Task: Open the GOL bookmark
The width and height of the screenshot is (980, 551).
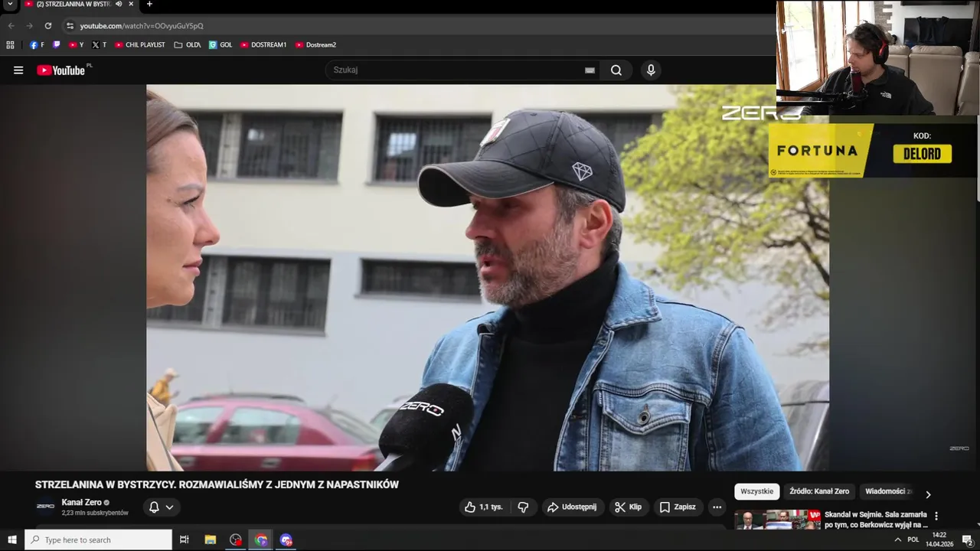Action: [220, 45]
